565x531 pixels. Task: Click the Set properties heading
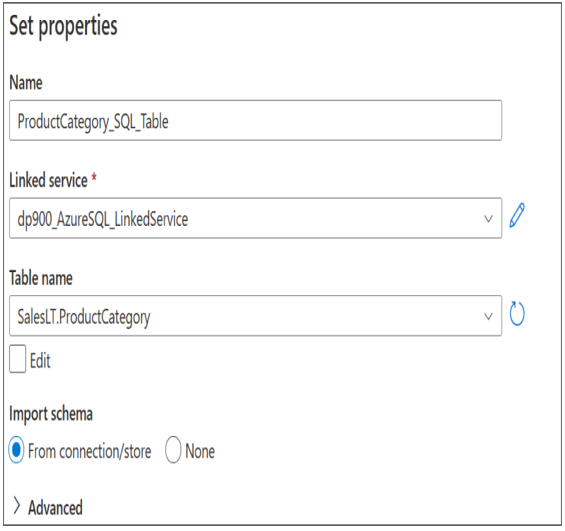(x=63, y=26)
